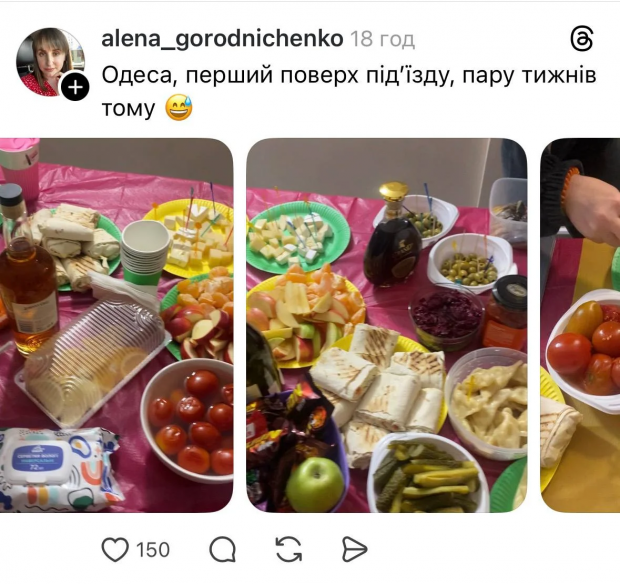Open the 18 год timestamp
This screenshot has width=620, height=584.
(x=382, y=39)
